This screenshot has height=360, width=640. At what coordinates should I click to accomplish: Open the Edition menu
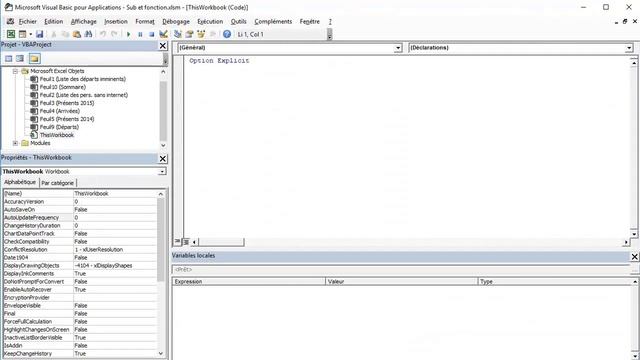[x=53, y=22]
